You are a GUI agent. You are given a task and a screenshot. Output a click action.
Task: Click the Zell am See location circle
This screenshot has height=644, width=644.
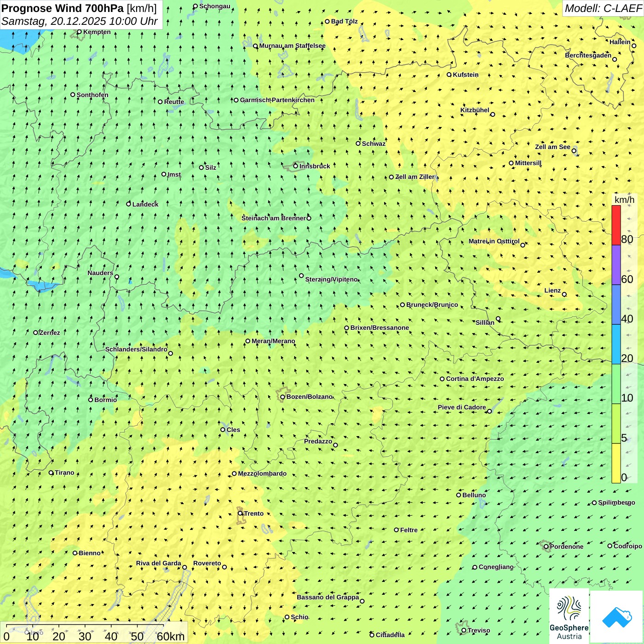[x=574, y=151]
